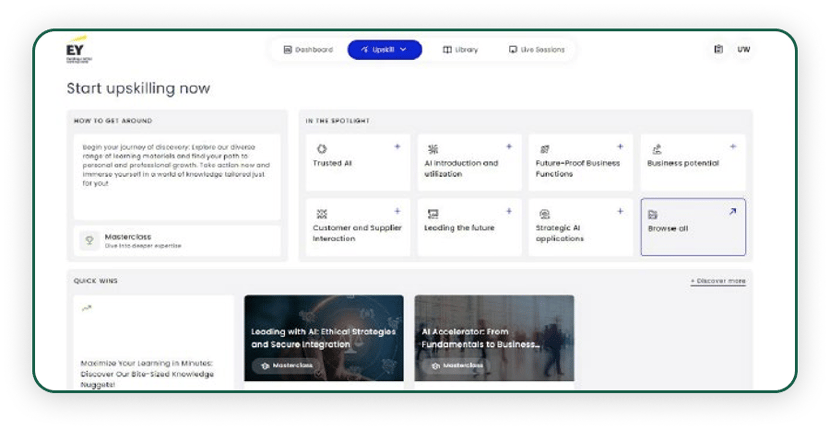Open the UW user profile avatar
This screenshot has width=830, height=429.
743,49
